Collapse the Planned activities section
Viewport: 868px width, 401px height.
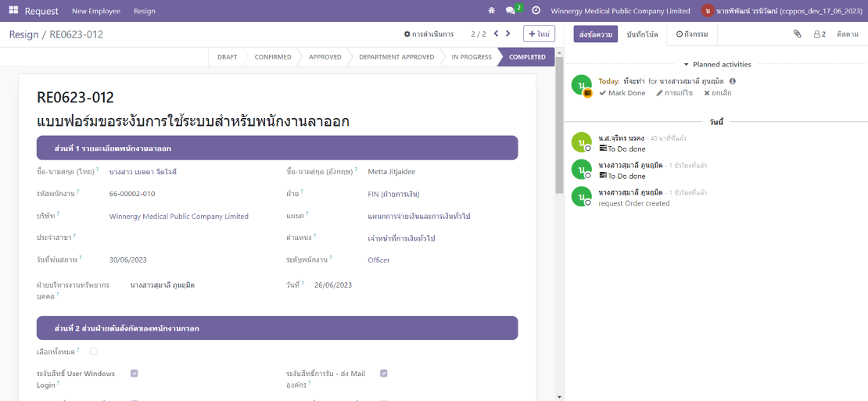pos(717,65)
